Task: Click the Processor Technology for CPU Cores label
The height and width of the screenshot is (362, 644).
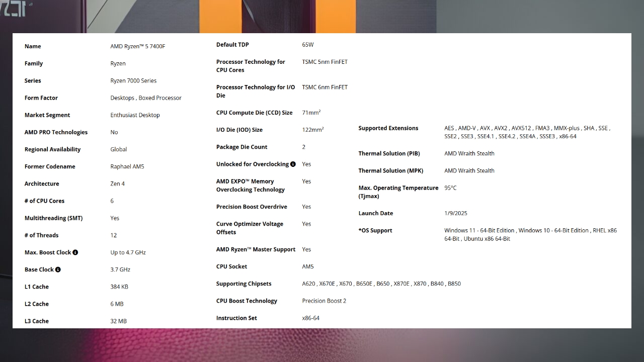Action: [x=251, y=66]
